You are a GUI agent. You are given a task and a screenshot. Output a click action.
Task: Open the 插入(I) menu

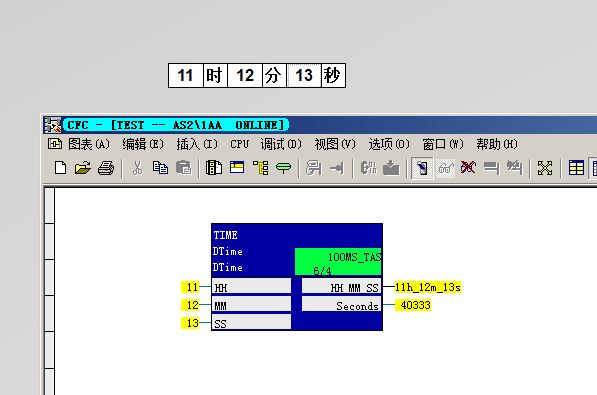[x=197, y=144]
